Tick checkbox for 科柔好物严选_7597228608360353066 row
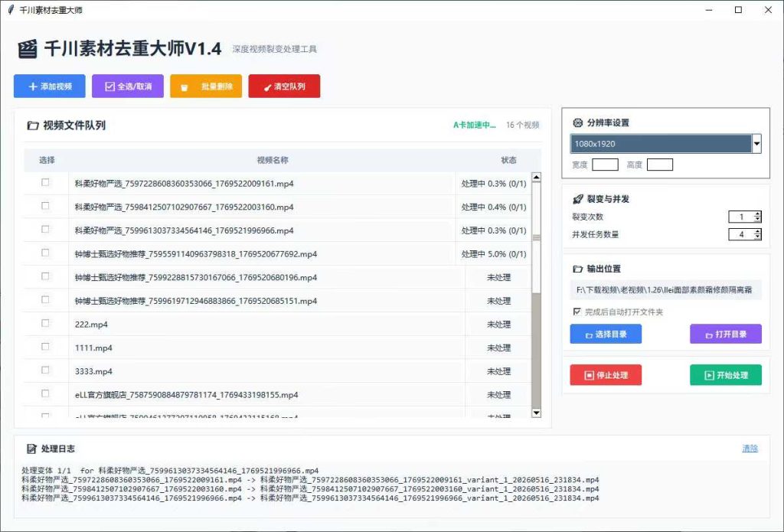Screen dimensions: 784x532 point(45,182)
